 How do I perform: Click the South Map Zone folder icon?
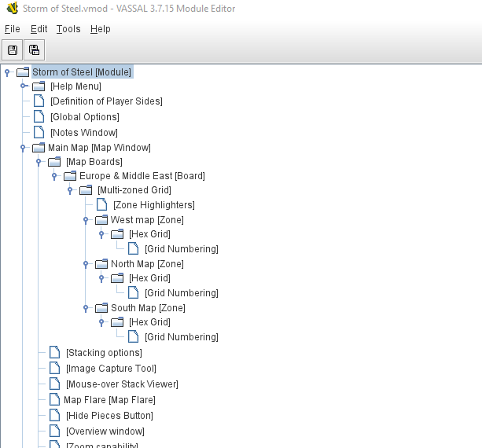pos(101,307)
